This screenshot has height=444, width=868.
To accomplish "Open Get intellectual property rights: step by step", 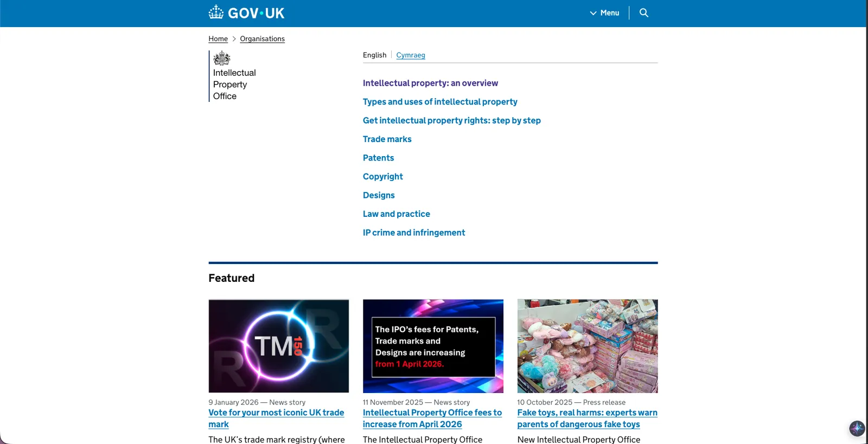I will point(452,120).
